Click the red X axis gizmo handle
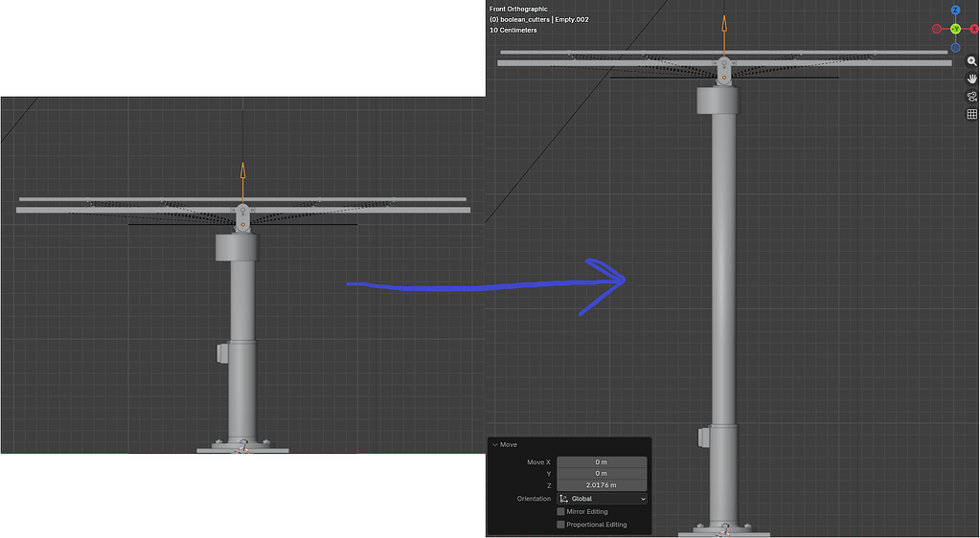The image size is (980, 538). [973, 29]
